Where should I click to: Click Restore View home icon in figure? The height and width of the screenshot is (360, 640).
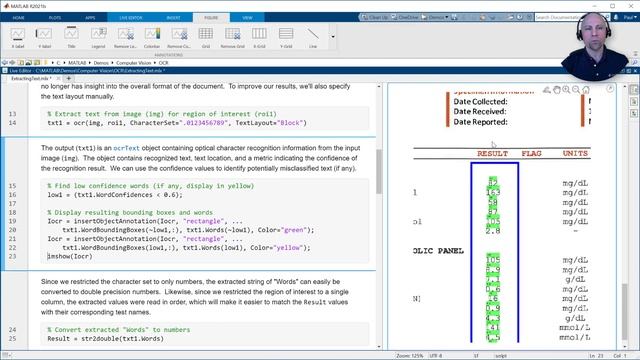585,90
